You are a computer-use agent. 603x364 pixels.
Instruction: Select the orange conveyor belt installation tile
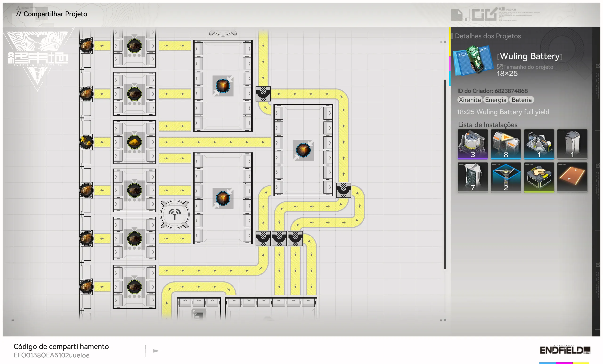(x=572, y=177)
